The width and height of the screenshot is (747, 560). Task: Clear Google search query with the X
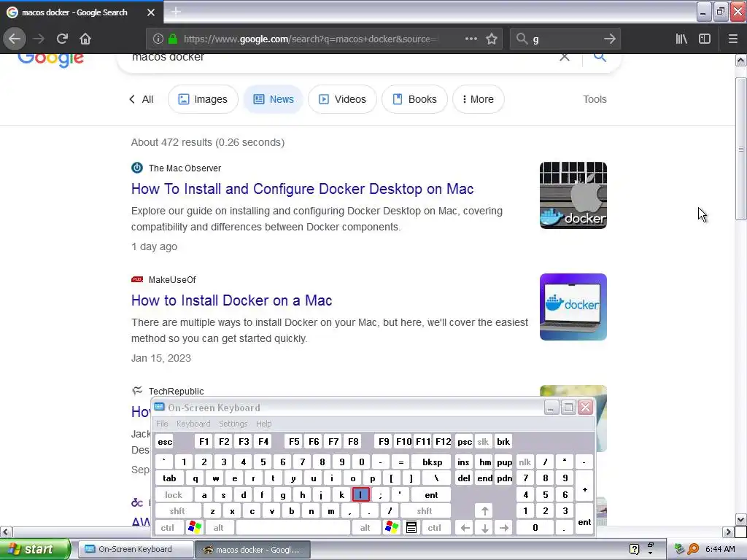(x=565, y=57)
